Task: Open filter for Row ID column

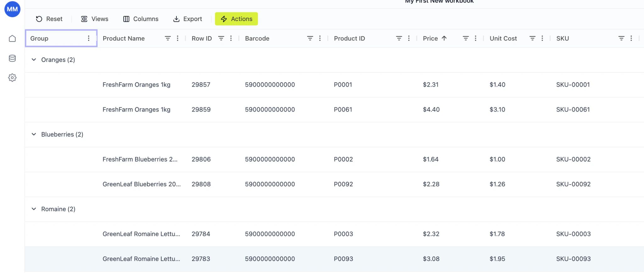Action: [x=221, y=38]
